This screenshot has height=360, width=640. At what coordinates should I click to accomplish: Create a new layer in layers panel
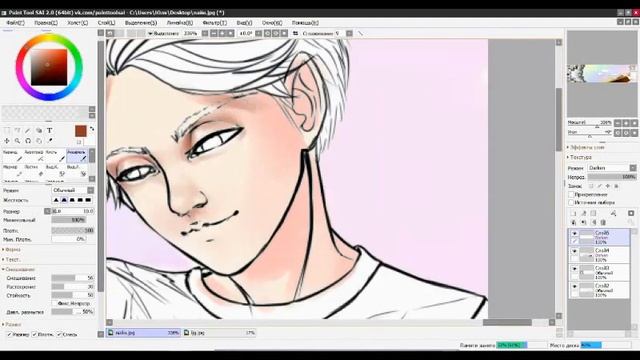(573, 213)
